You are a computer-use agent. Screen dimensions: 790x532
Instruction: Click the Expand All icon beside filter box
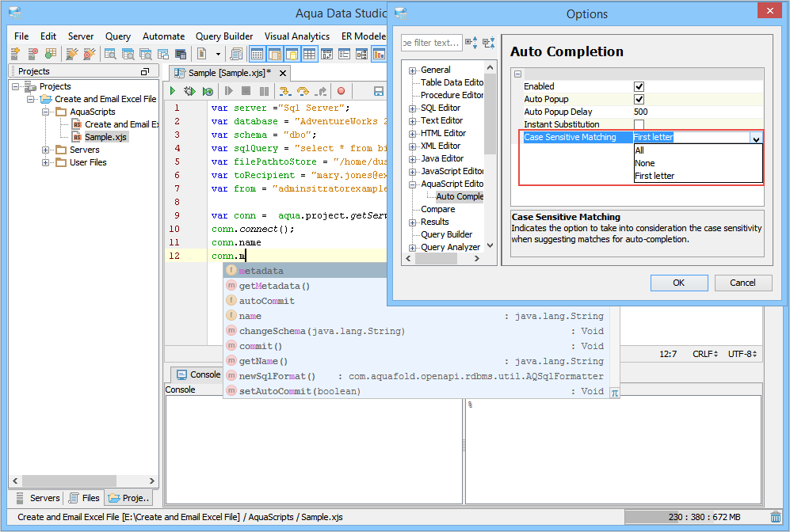(471, 43)
